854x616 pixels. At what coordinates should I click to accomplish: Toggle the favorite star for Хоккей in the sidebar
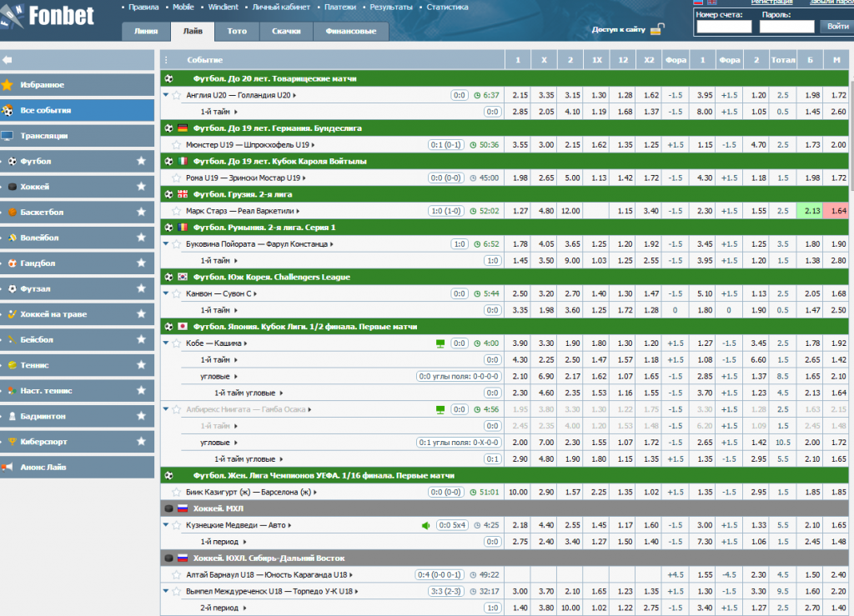142,186
